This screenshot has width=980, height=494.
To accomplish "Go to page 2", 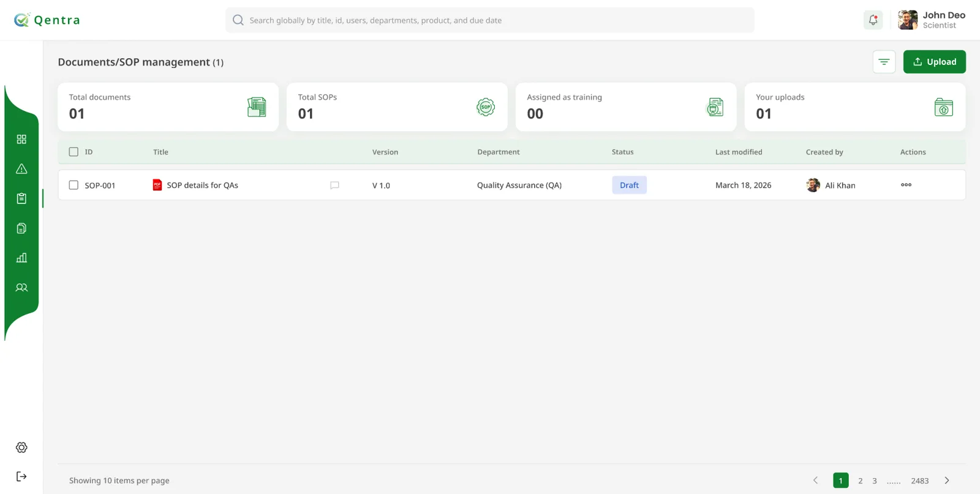I will [861, 481].
